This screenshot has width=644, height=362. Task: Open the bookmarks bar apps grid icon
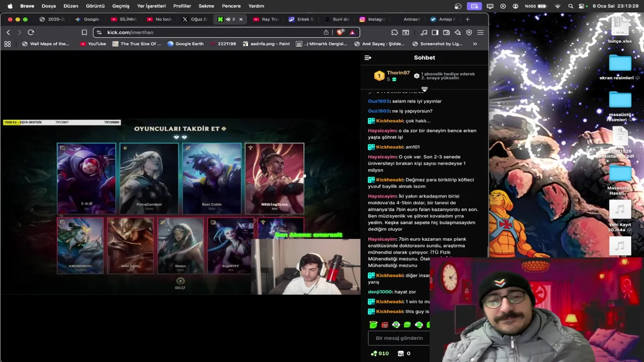coord(8,44)
